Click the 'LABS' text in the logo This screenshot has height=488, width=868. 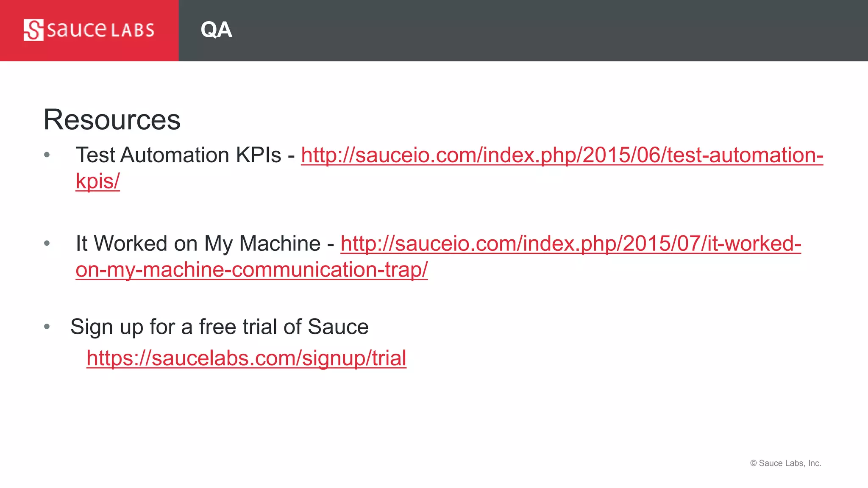click(132, 30)
